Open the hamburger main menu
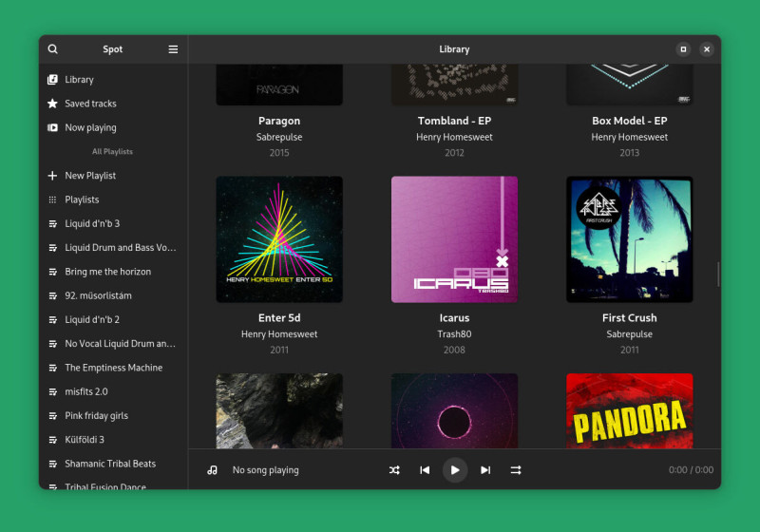The image size is (760, 532). point(173,49)
